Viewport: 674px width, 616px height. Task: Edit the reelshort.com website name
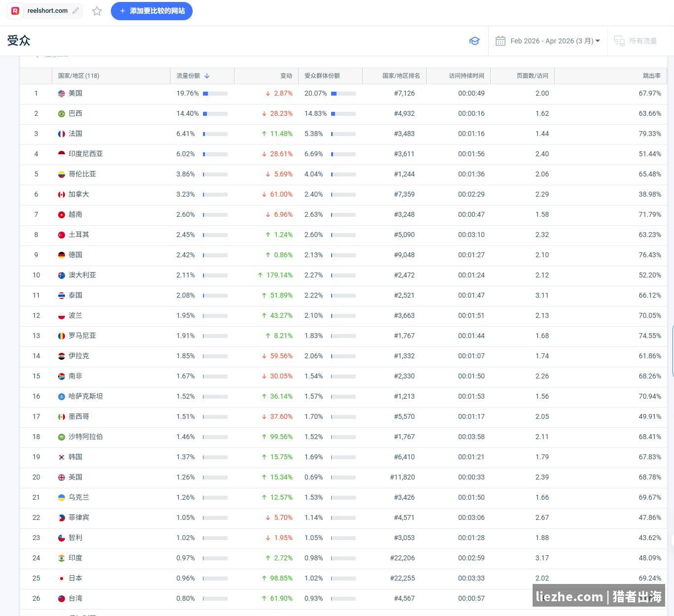75,11
